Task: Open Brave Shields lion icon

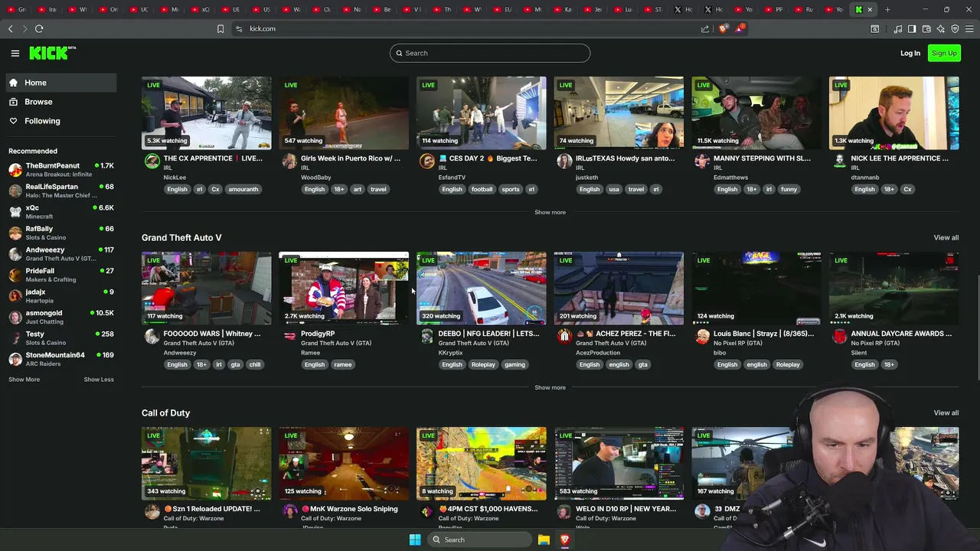Action: point(724,28)
